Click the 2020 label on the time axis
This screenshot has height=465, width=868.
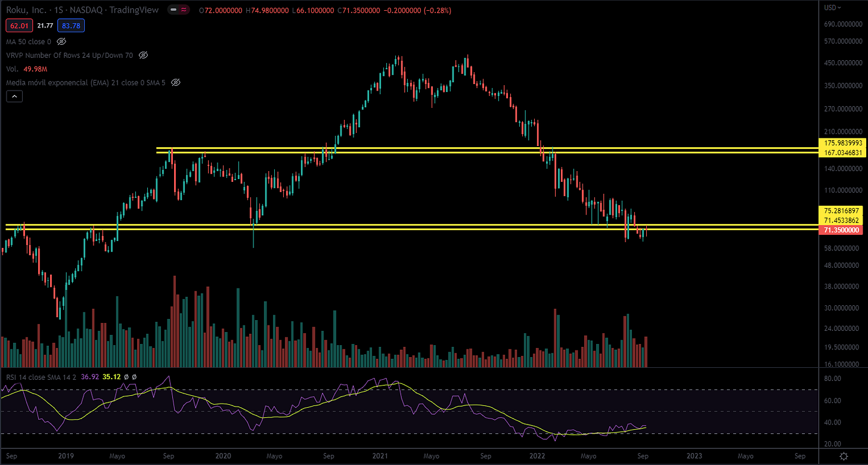point(223,455)
